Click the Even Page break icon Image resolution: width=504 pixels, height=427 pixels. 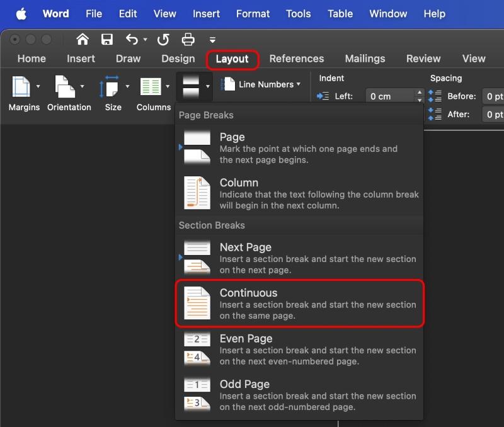coord(197,348)
